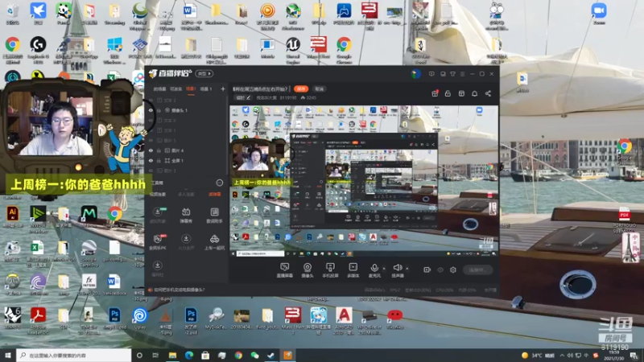644x362 pixels.
Task: Collapse the toolbox panel with circle button
Action: [220, 183]
